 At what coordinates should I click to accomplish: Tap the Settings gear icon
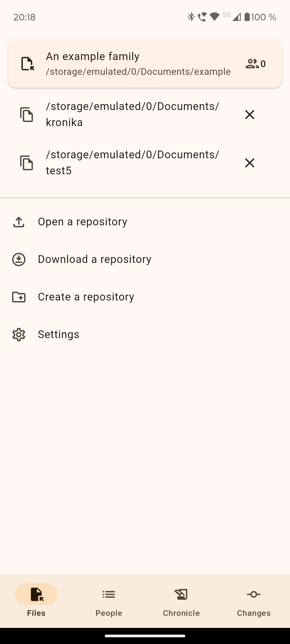point(19,335)
